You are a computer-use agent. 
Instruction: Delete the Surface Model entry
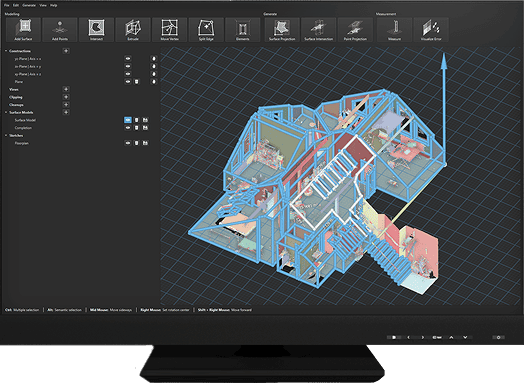(136, 120)
